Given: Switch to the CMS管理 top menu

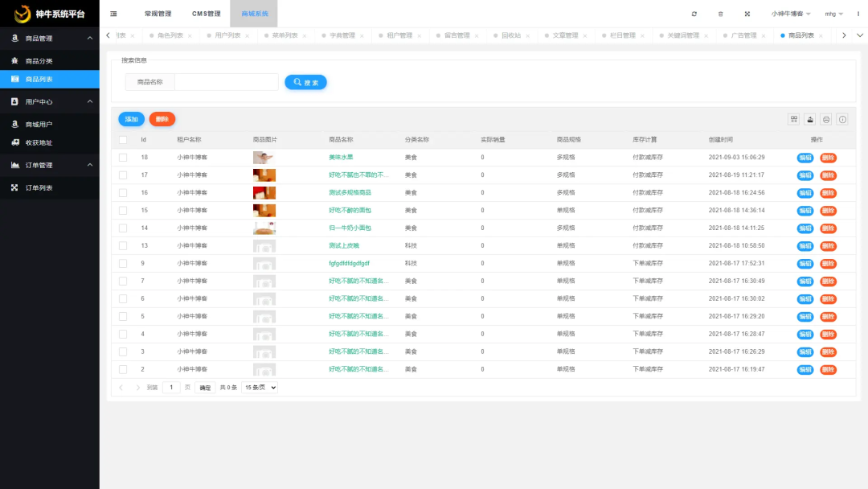Looking at the screenshot, I should tap(206, 14).
